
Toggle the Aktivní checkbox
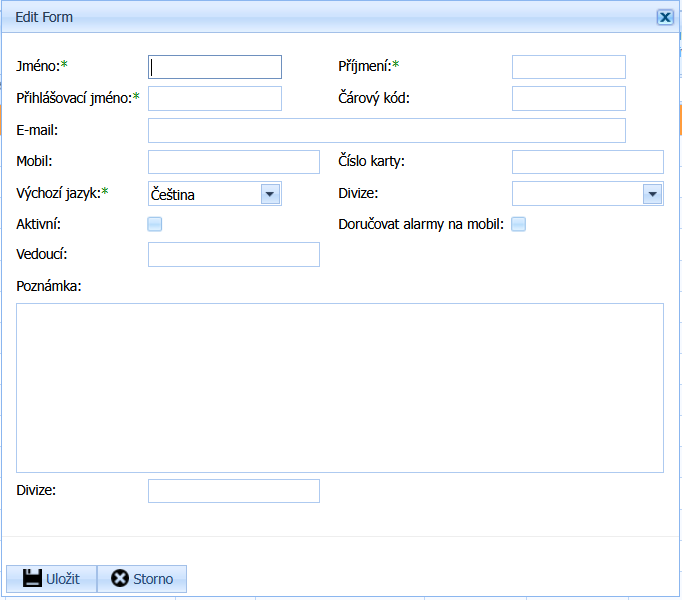click(155, 224)
